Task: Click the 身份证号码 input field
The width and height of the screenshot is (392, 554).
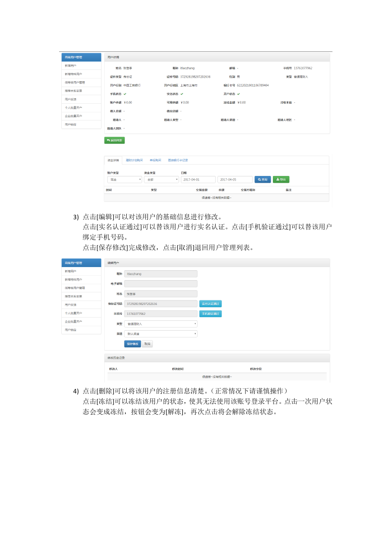Action: coord(161,304)
